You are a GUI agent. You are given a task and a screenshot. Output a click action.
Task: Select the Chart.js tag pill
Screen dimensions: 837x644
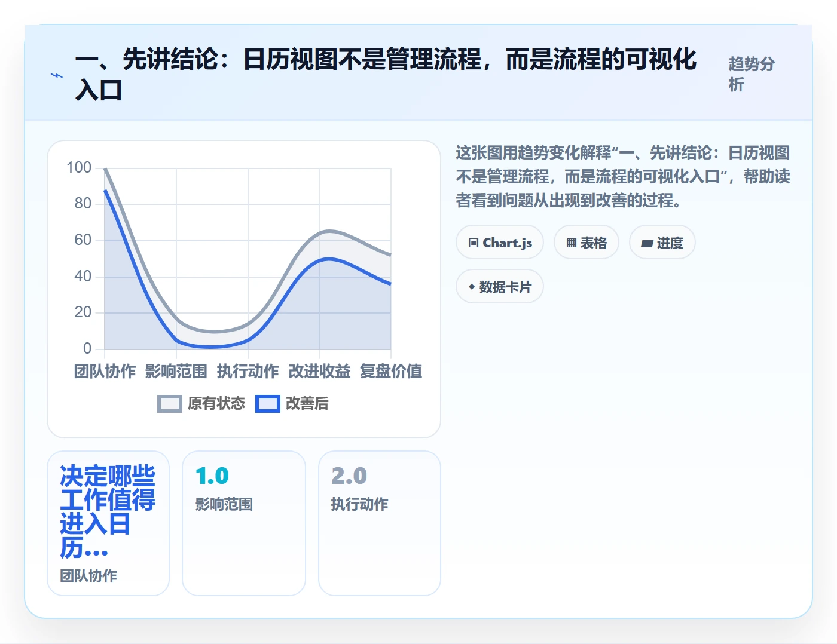pyautogui.click(x=500, y=243)
